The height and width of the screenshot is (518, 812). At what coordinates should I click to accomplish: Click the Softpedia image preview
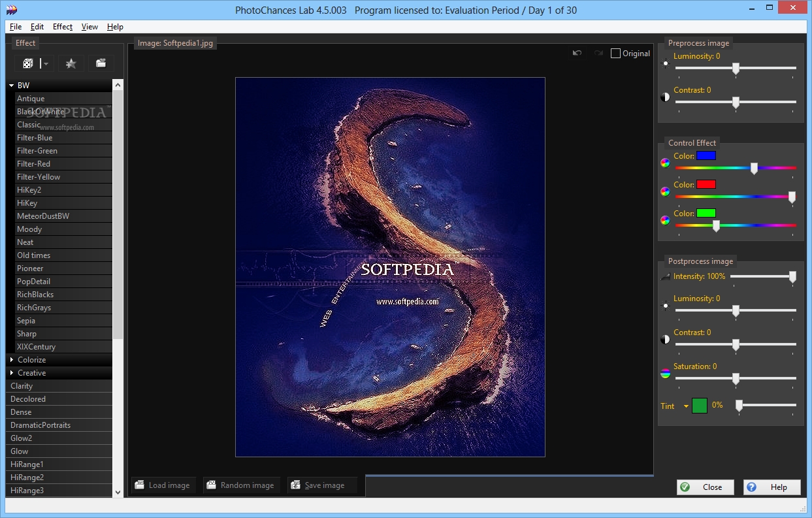click(x=390, y=267)
